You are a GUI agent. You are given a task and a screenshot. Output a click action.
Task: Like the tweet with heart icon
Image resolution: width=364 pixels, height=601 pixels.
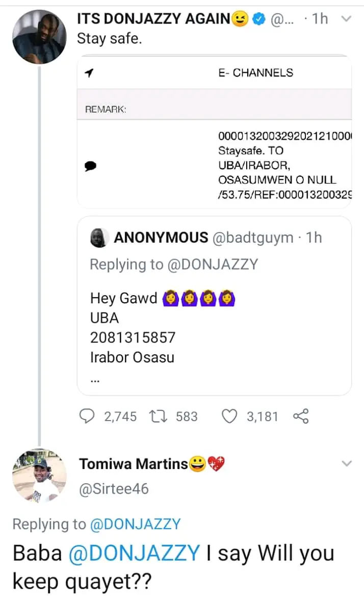click(231, 416)
